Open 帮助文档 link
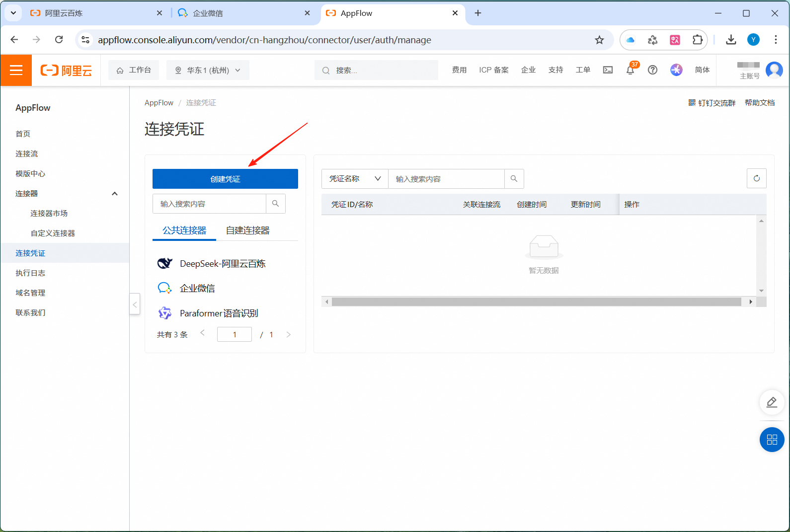Viewport: 790px width, 532px height. [x=760, y=103]
